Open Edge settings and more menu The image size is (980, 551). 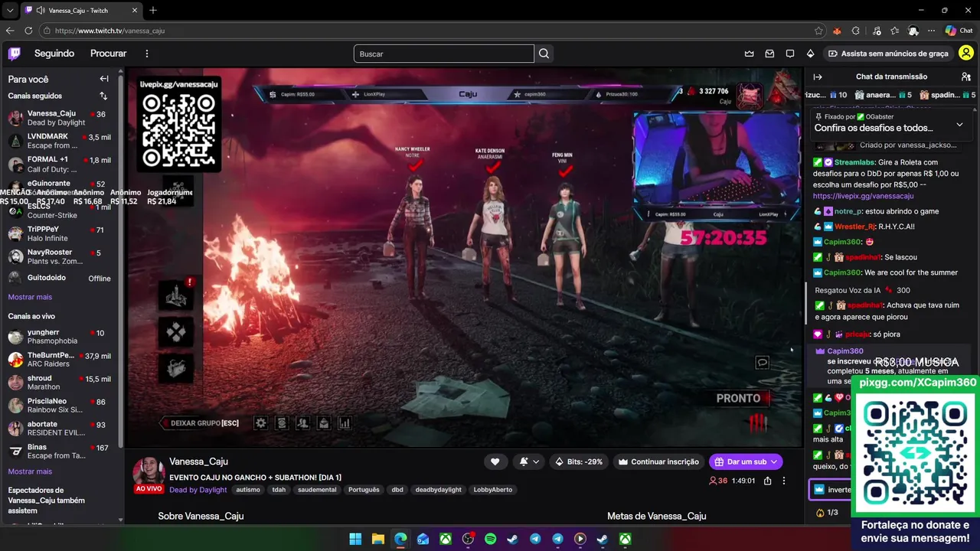[x=932, y=31]
